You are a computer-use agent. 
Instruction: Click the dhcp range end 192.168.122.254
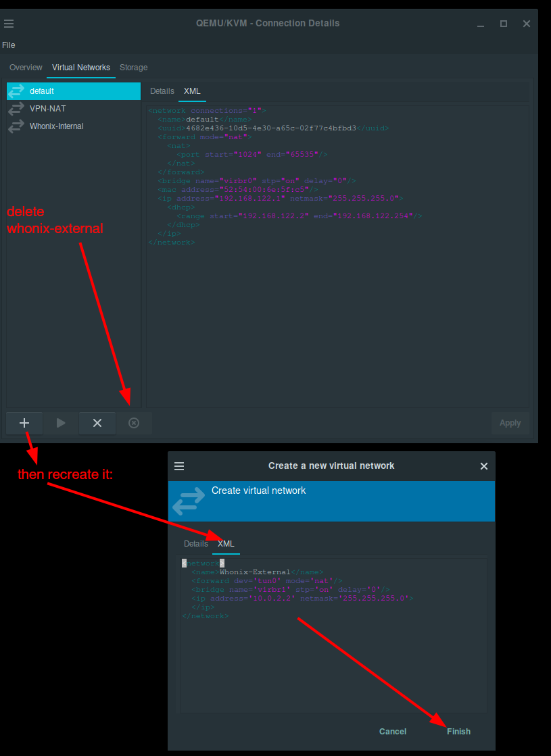[x=373, y=216]
